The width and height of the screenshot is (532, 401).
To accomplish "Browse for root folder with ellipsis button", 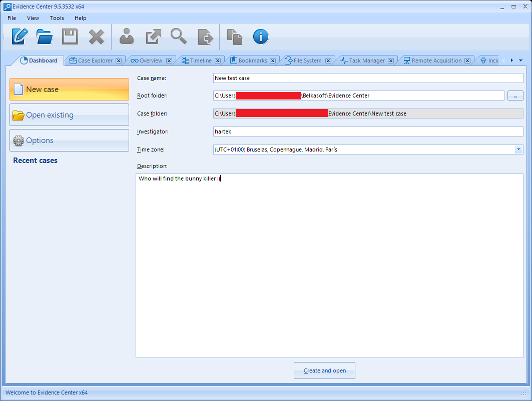I will click(x=515, y=95).
